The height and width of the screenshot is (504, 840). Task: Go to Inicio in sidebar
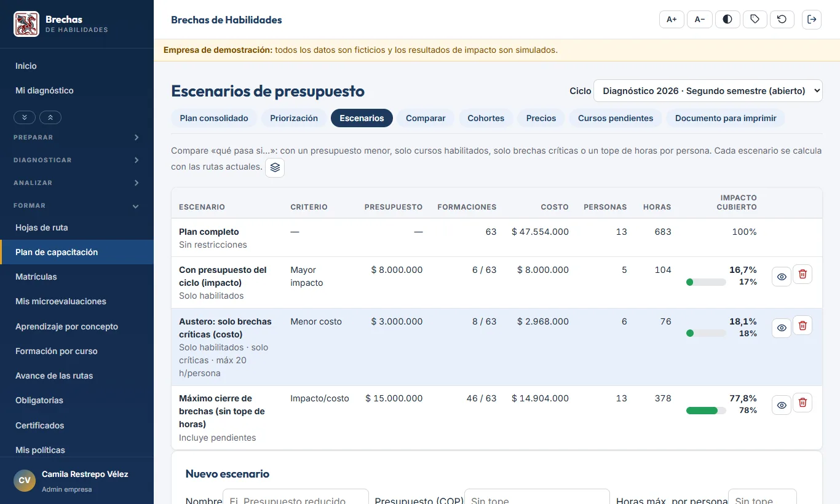coord(77,66)
